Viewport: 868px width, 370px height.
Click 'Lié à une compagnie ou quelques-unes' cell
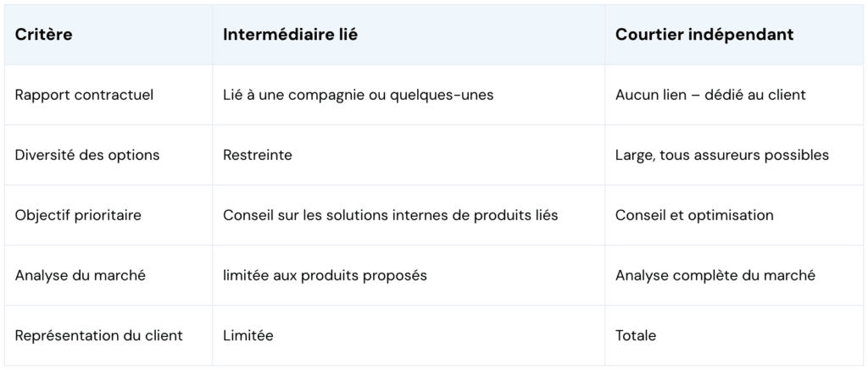[x=358, y=95]
